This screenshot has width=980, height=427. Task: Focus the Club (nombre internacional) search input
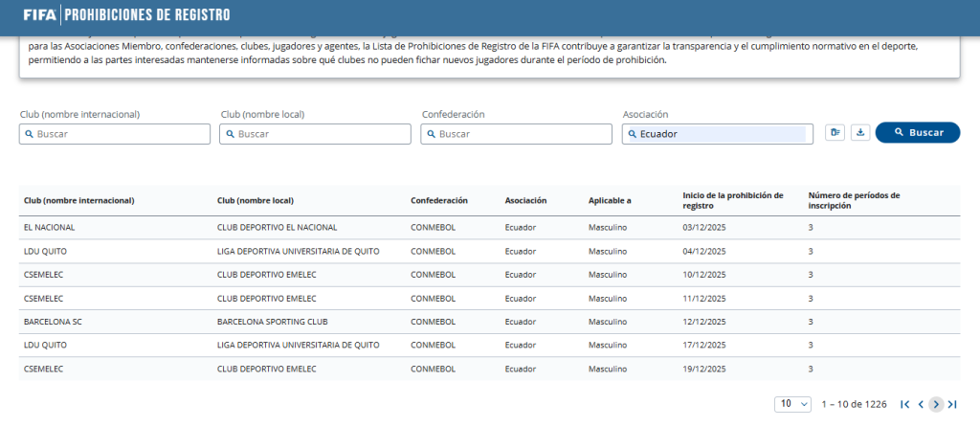click(115, 134)
